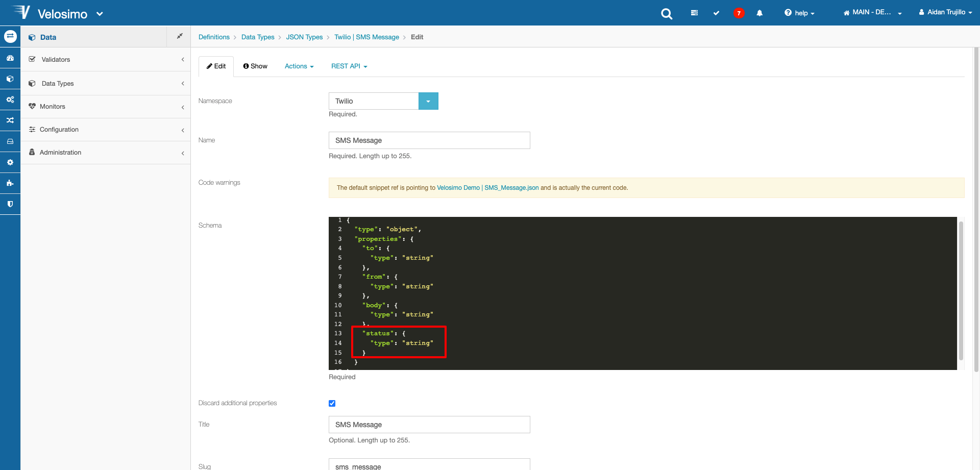The width and height of the screenshot is (980, 470).
Task: Click "body" key on editor line 10
Action: tap(374, 305)
